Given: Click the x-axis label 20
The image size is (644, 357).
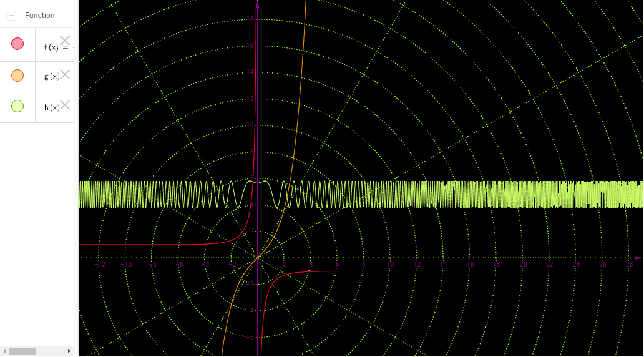Looking at the screenshot, I should (523, 264).
